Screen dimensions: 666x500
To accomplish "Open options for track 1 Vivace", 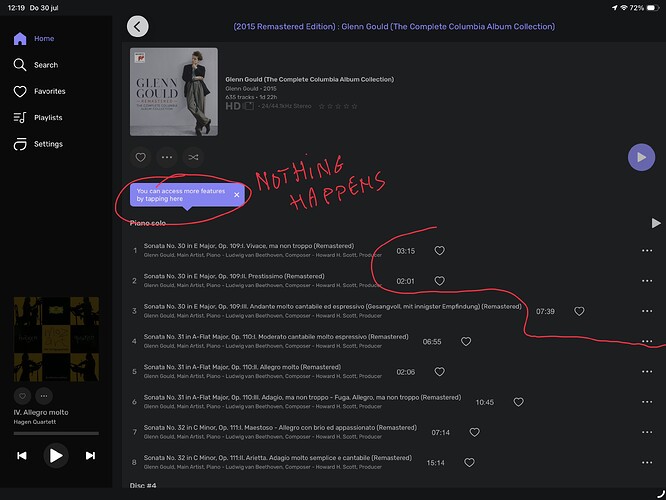I will [647, 251].
